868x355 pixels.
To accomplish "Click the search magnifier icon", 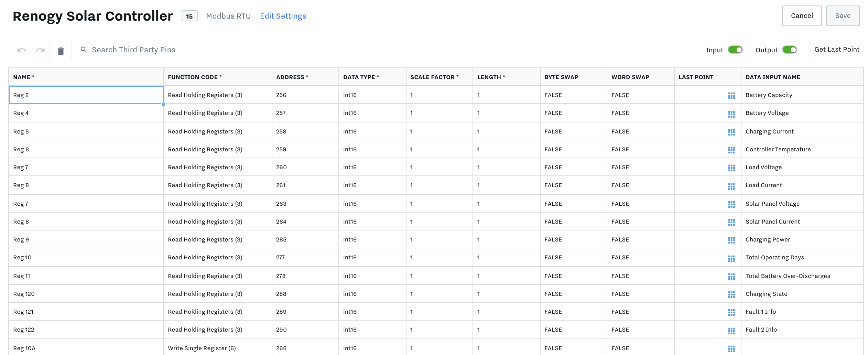I will (x=84, y=50).
